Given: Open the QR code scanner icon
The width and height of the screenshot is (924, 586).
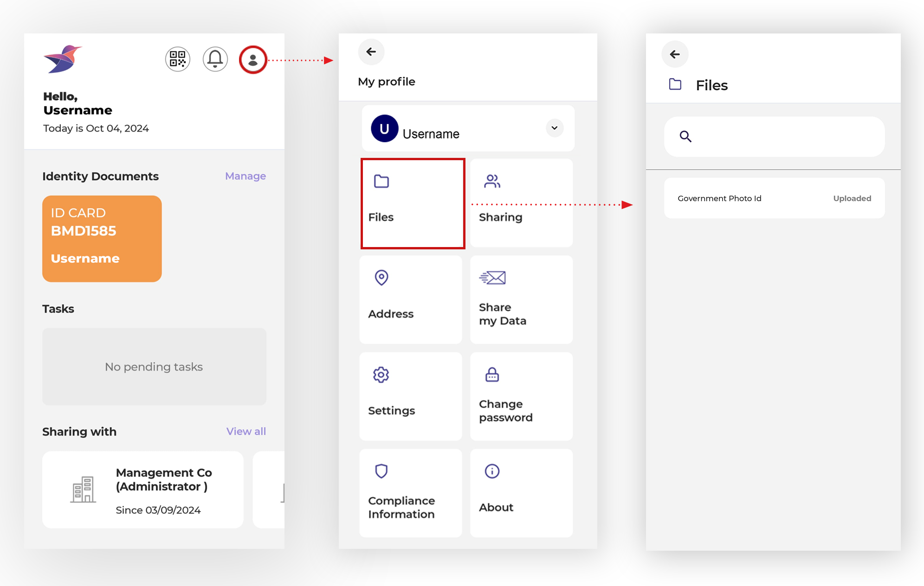Looking at the screenshot, I should click(177, 59).
